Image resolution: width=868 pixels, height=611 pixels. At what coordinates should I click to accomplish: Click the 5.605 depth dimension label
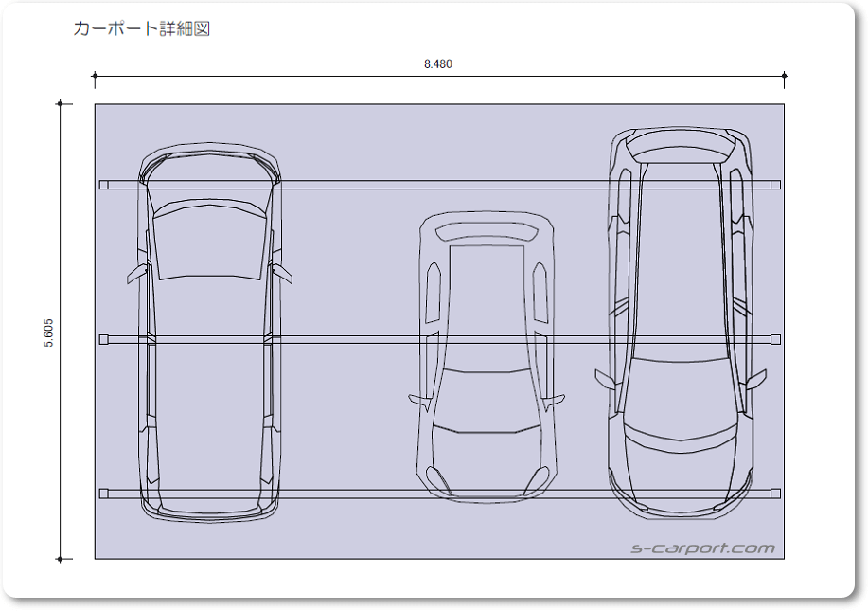coord(48,332)
